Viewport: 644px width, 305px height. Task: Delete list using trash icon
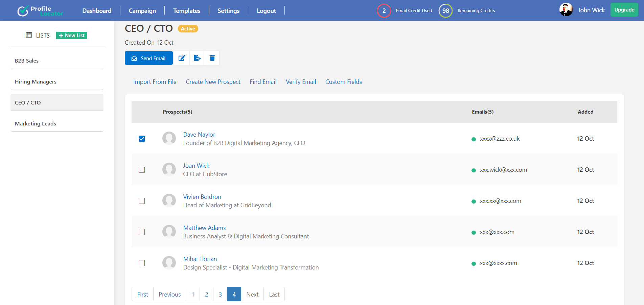click(212, 58)
